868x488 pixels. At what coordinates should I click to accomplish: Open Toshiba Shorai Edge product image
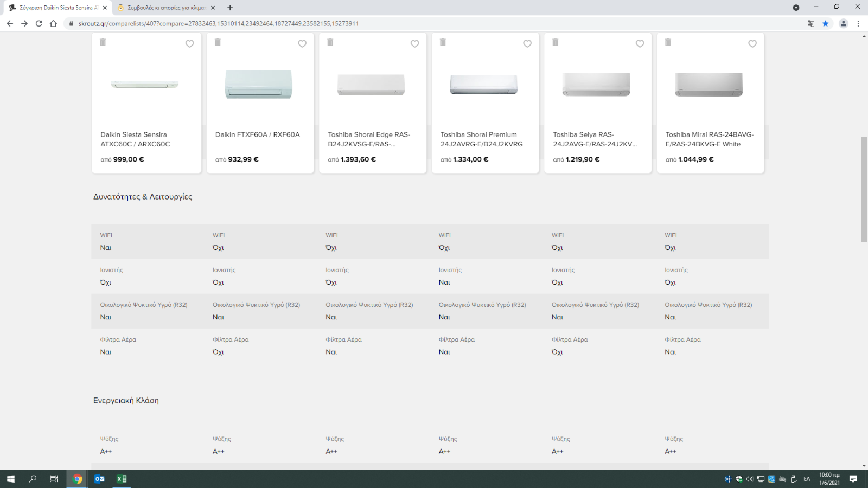click(371, 85)
